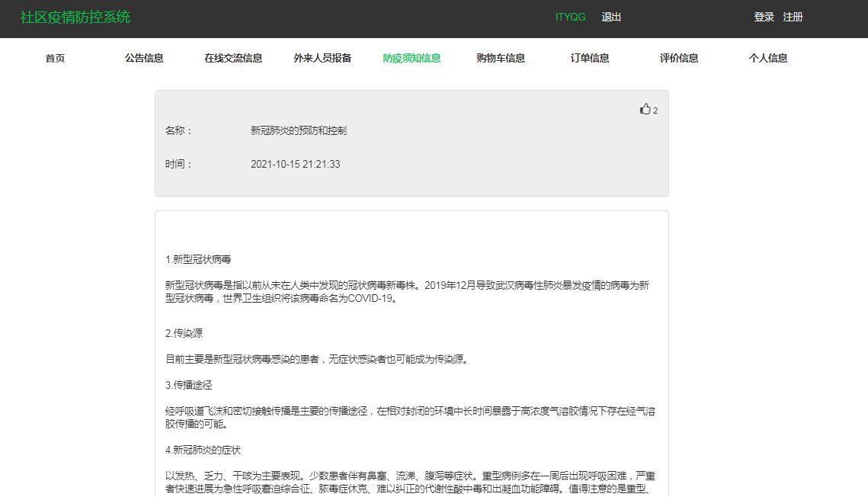View 评价信息 reviews page
This screenshot has height=497, width=868.
pos(679,58)
